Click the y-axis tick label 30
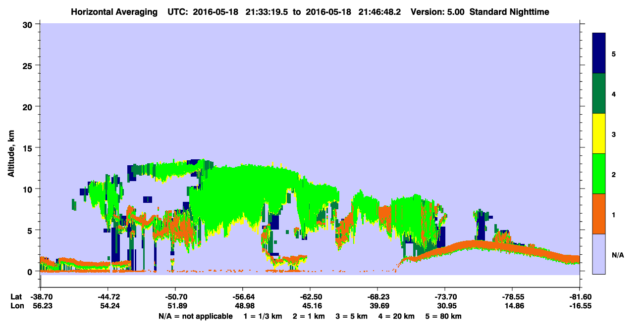This screenshot has width=644, height=330. click(x=28, y=24)
